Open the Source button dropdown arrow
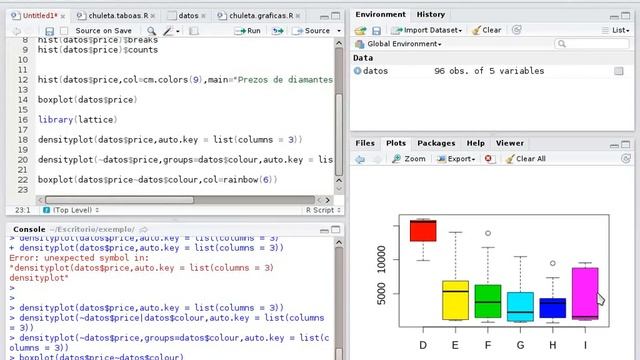Viewport: 640px width, 360px height. click(x=339, y=31)
